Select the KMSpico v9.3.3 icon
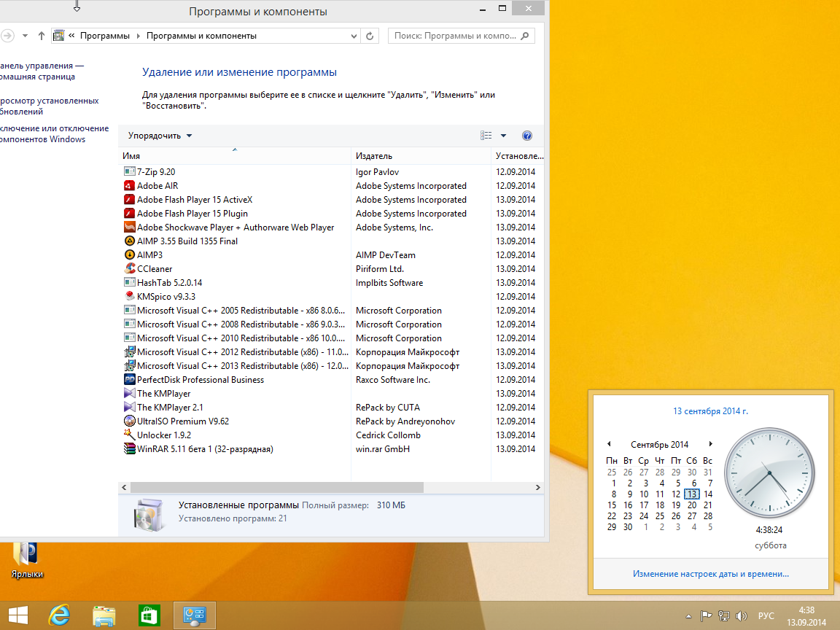This screenshot has height=630, width=840. pos(129,296)
